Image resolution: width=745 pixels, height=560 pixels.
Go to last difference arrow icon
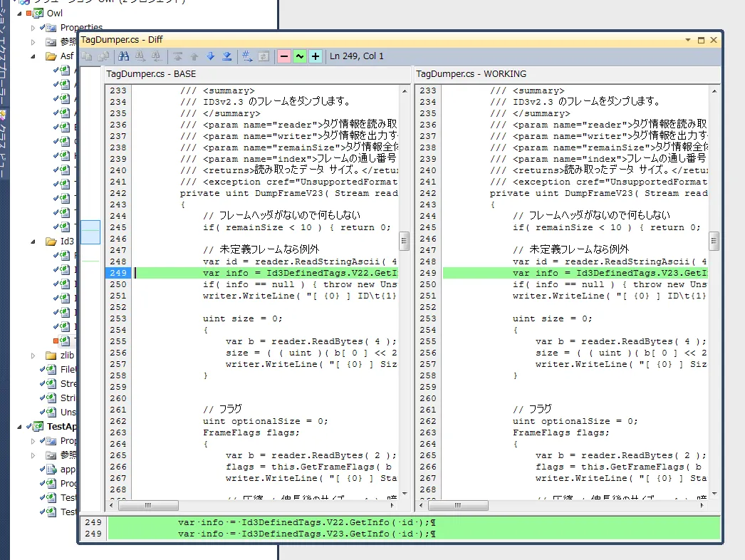coord(227,56)
